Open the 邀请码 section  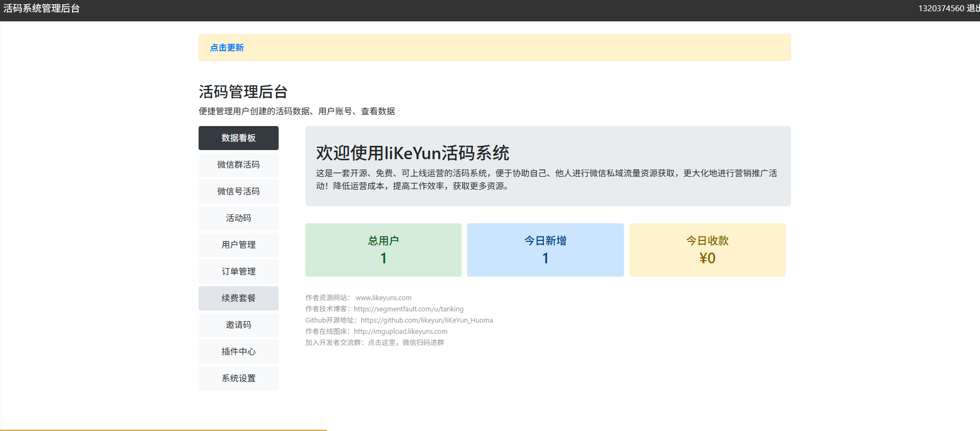tap(238, 325)
